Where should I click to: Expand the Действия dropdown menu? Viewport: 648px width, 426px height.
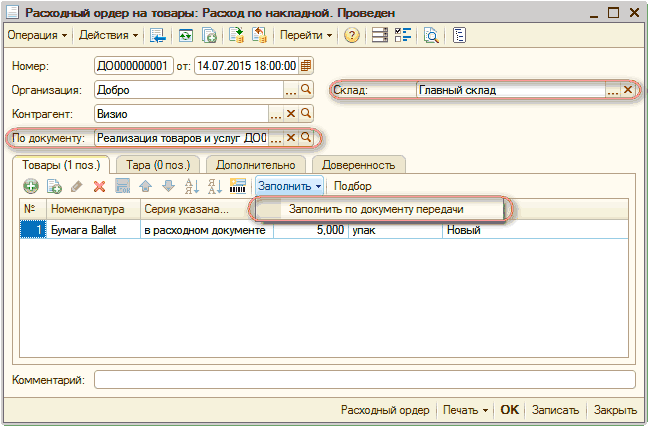pos(109,35)
